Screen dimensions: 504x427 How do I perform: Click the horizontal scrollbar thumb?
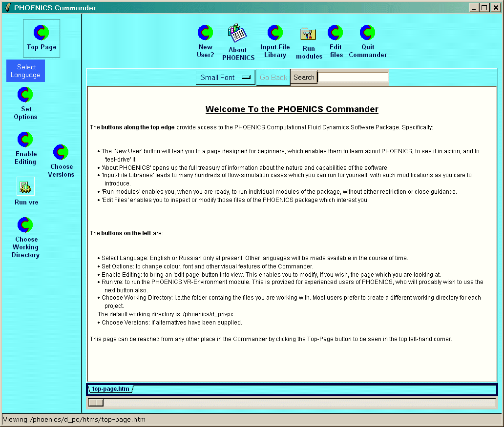coord(96,403)
